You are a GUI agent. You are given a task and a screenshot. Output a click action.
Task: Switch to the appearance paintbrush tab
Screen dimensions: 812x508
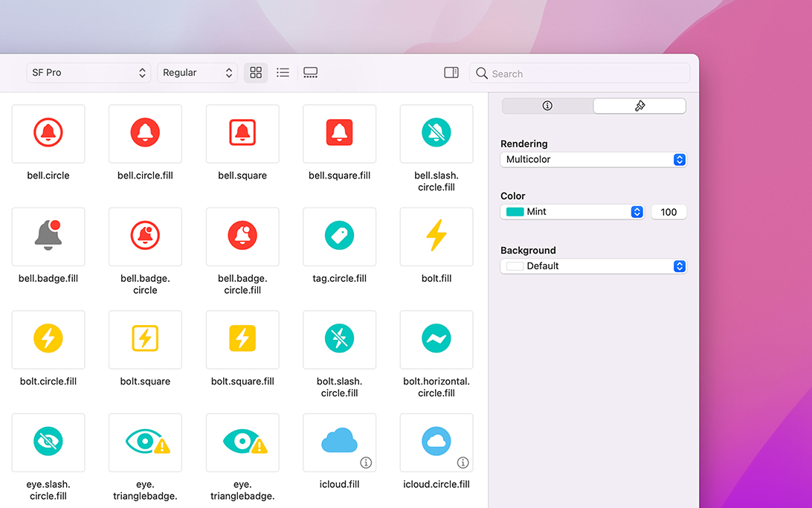[639, 106]
